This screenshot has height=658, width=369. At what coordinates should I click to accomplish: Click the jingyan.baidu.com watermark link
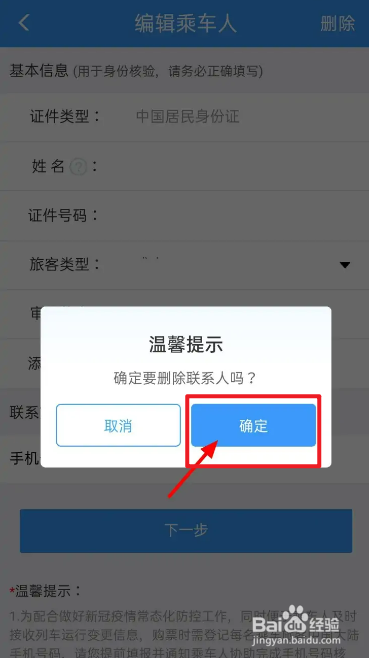pos(296,640)
